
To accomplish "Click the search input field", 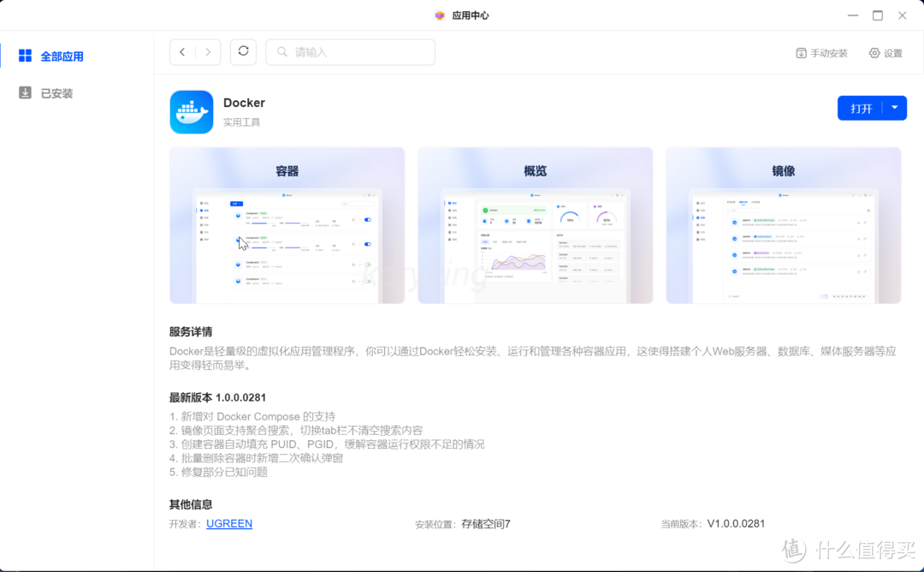I will point(359,52).
